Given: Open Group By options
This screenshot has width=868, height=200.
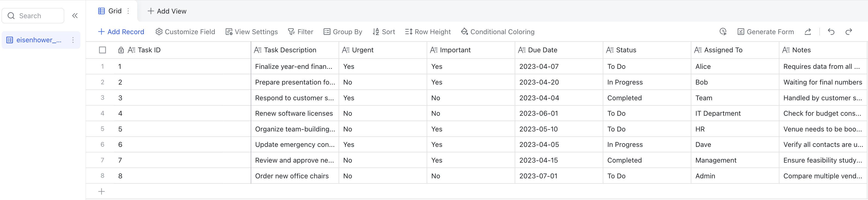Looking at the screenshot, I should click(343, 32).
